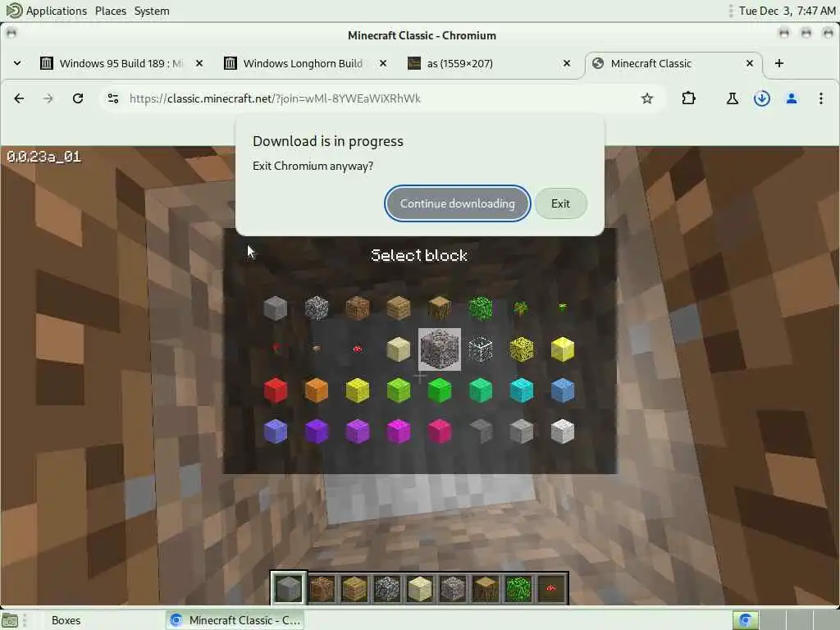Image resolution: width=840 pixels, height=630 pixels.
Task: Open a new browser tab
Action: pyautogui.click(x=779, y=63)
